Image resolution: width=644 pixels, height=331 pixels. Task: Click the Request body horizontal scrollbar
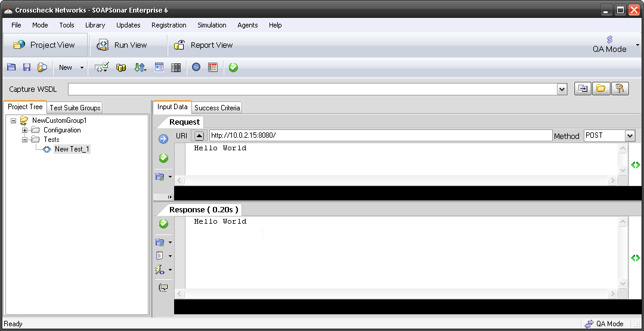(x=397, y=180)
